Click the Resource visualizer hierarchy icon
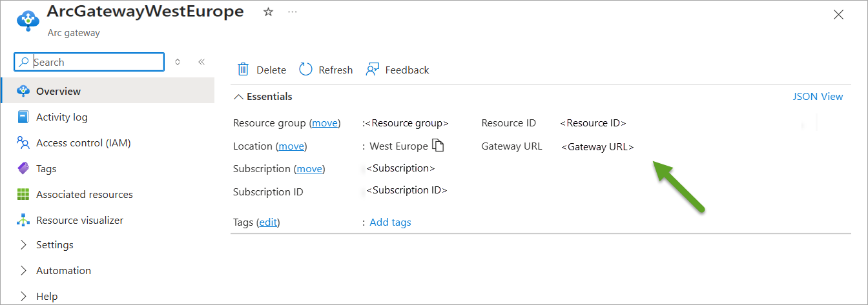The width and height of the screenshot is (868, 305). pos(23,220)
